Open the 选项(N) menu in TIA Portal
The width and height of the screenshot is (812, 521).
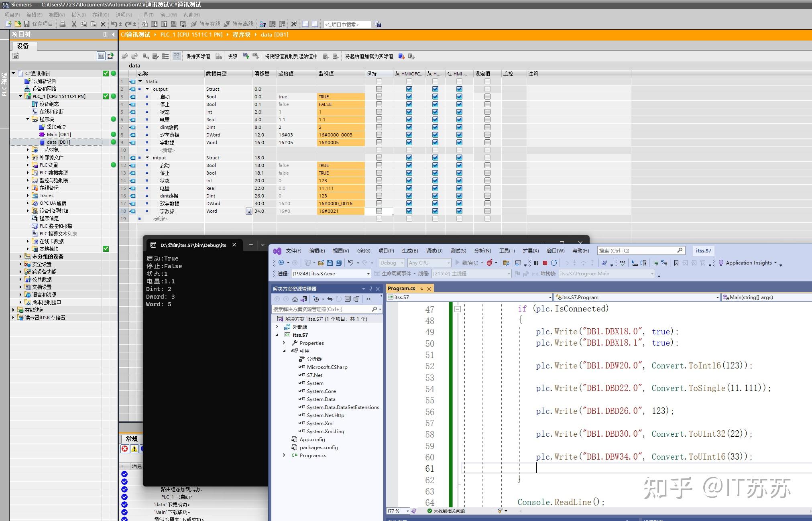point(124,15)
